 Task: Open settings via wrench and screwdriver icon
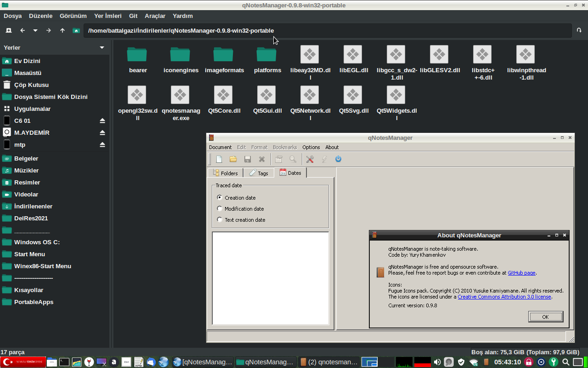tap(310, 159)
